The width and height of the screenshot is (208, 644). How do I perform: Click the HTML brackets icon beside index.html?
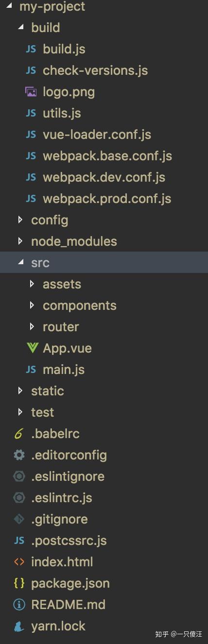coord(19,561)
